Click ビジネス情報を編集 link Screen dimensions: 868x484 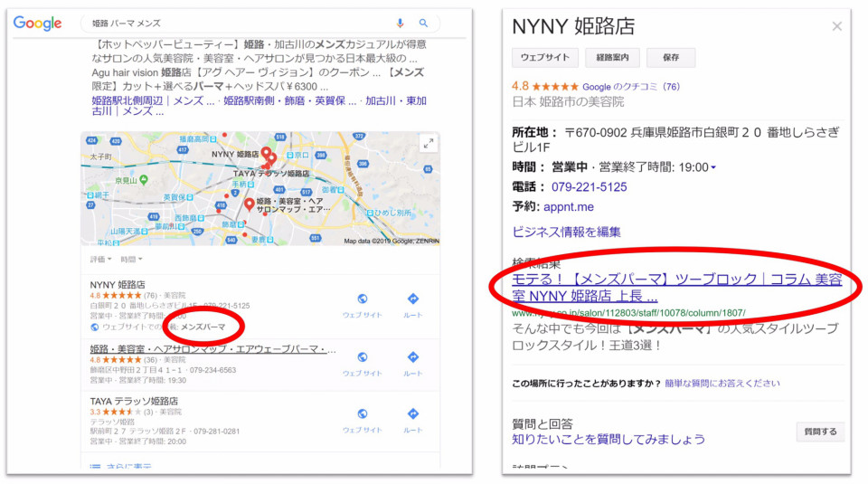pos(566,232)
